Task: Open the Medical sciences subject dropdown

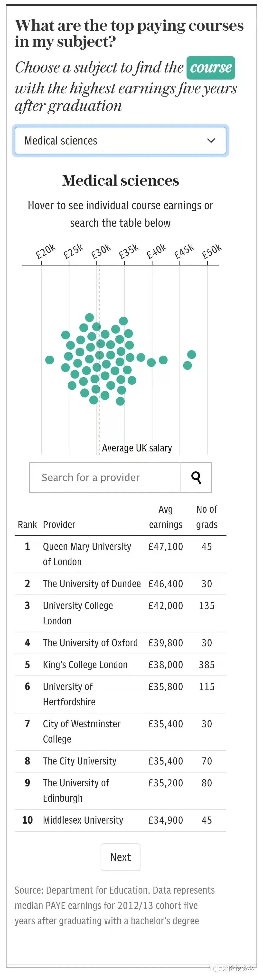Action: coord(120,141)
